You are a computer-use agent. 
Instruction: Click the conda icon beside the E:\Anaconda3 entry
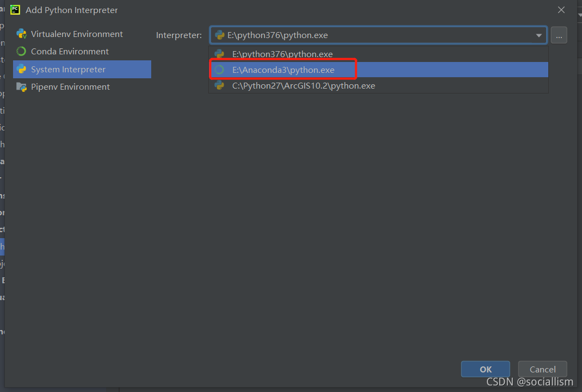(219, 70)
